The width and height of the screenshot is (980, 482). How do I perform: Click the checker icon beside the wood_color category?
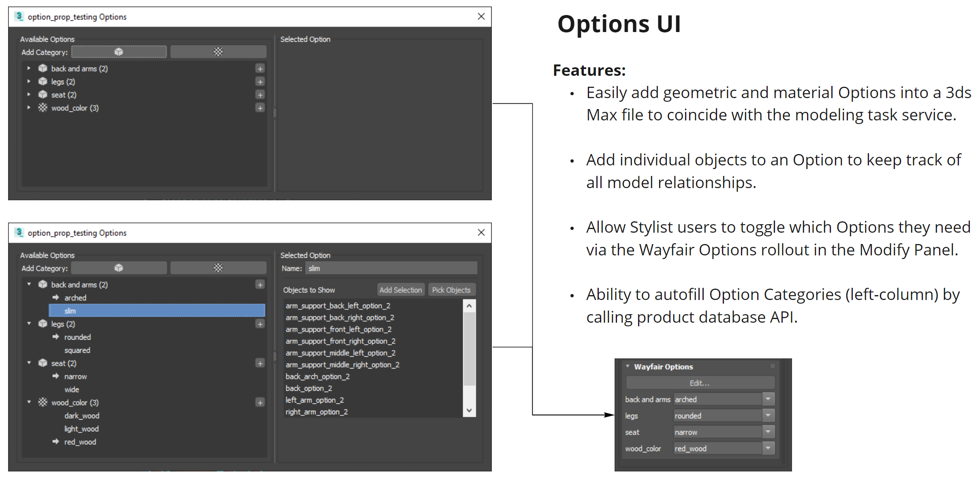click(43, 402)
